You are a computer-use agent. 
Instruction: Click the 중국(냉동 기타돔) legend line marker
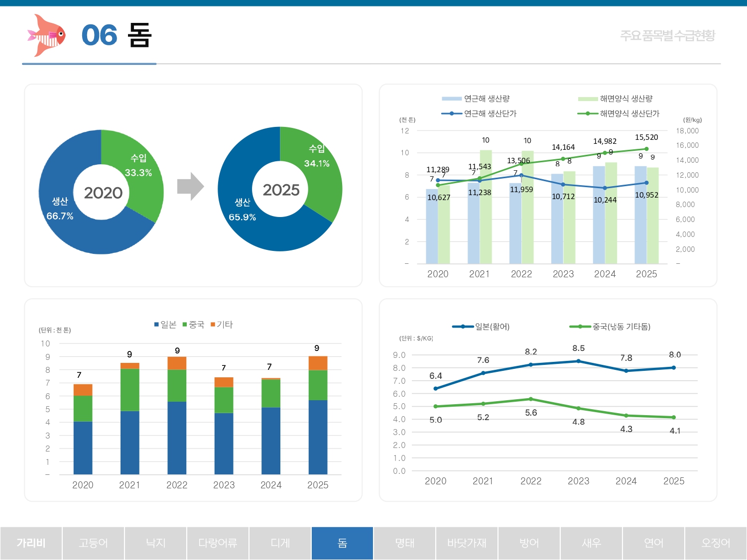(580, 327)
